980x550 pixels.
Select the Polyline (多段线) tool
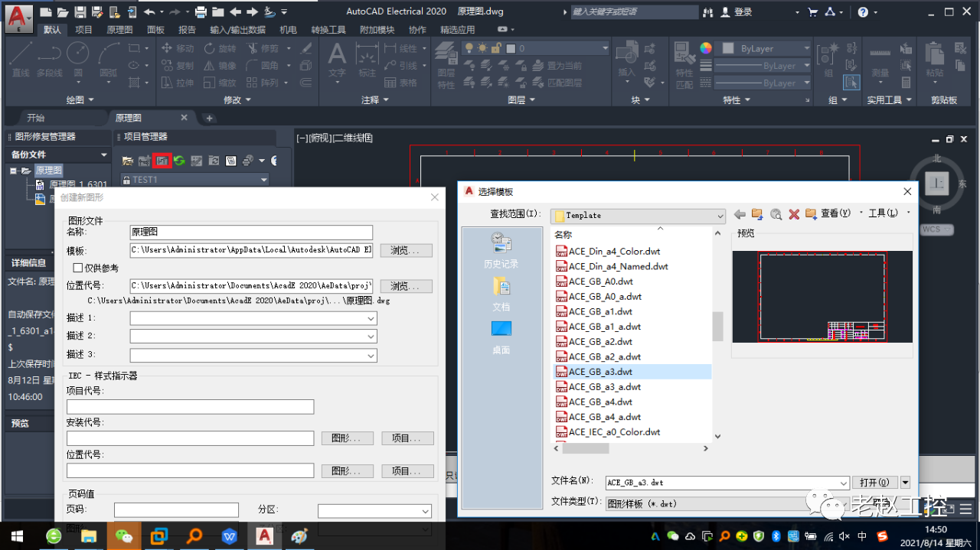pyautogui.click(x=50, y=58)
